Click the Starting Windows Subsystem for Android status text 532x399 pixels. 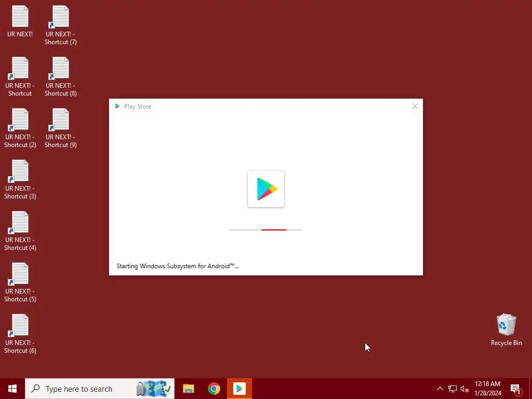178,266
